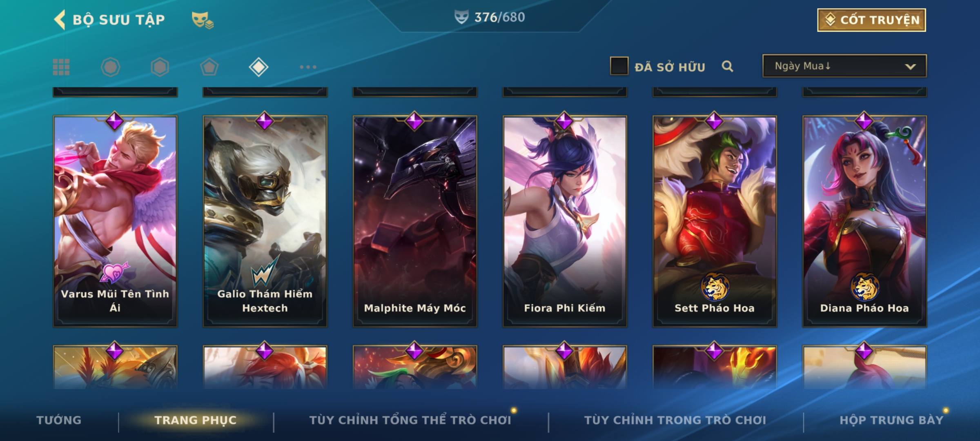Viewport: 980px width, 441px height.
Task: Select the Tùy Chỉnh Tổng Thể Trò Chơi tab
Action: pyautogui.click(x=410, y=420)
